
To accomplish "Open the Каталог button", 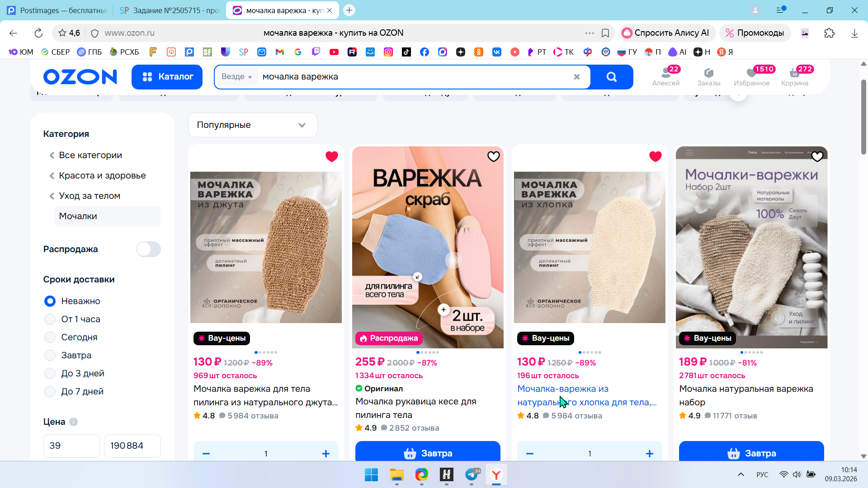I will coord(167,77).
